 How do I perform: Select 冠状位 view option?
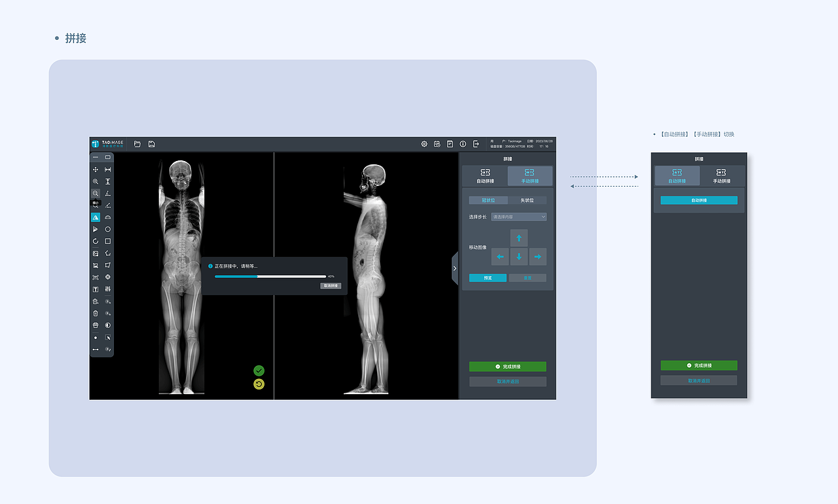pos(488,200)
